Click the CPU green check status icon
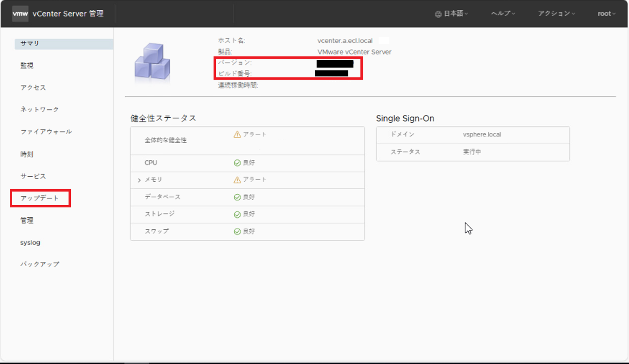This screenshot has width=629, height=364. (237, 163)
